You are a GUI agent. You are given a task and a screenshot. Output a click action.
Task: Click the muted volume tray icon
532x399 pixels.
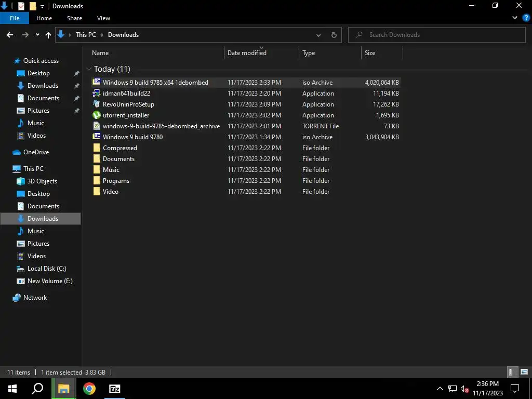click(464, 389)
